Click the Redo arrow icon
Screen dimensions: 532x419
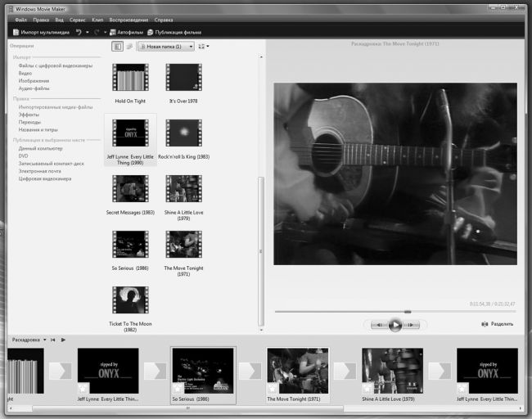point(96,32)
